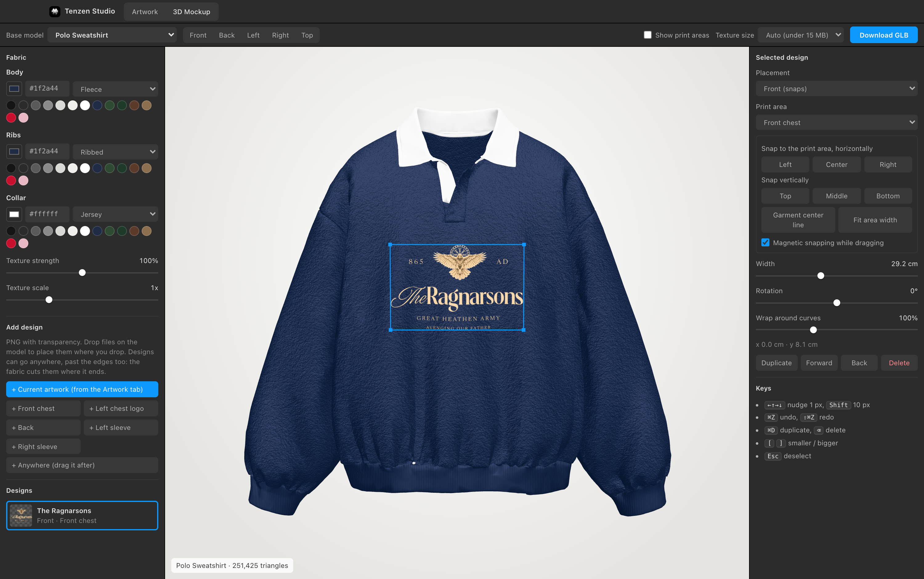The height and width of the screenshot is (579, 924).
Task: Click Garment center line button
Action: coord(798,220)
